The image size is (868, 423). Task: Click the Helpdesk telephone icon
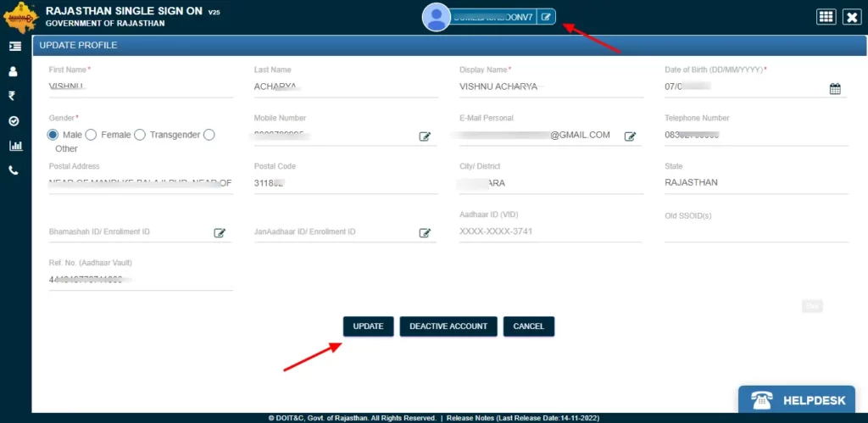click(x=761, y=400)
